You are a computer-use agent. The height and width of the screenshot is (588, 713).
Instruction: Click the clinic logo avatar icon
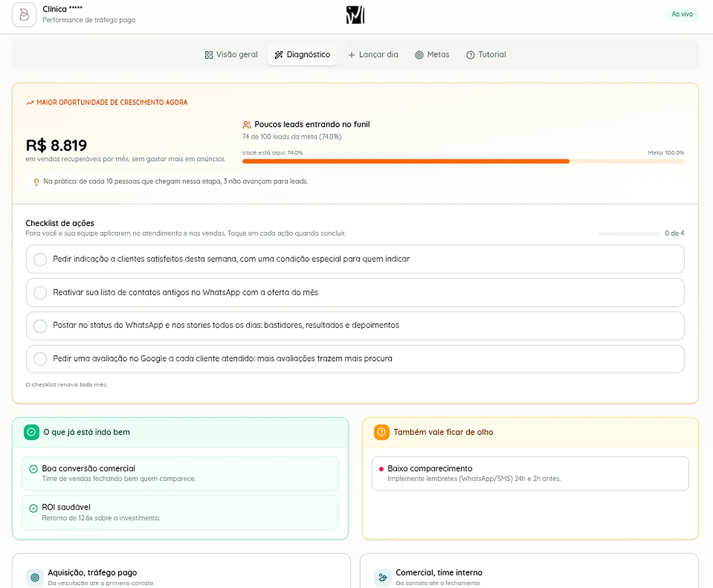(24, 14)
